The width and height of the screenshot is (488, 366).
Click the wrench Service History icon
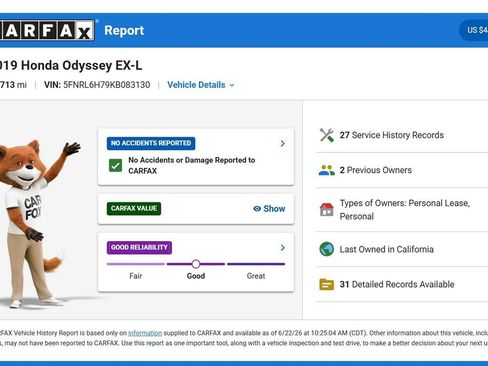pos(327,135)
